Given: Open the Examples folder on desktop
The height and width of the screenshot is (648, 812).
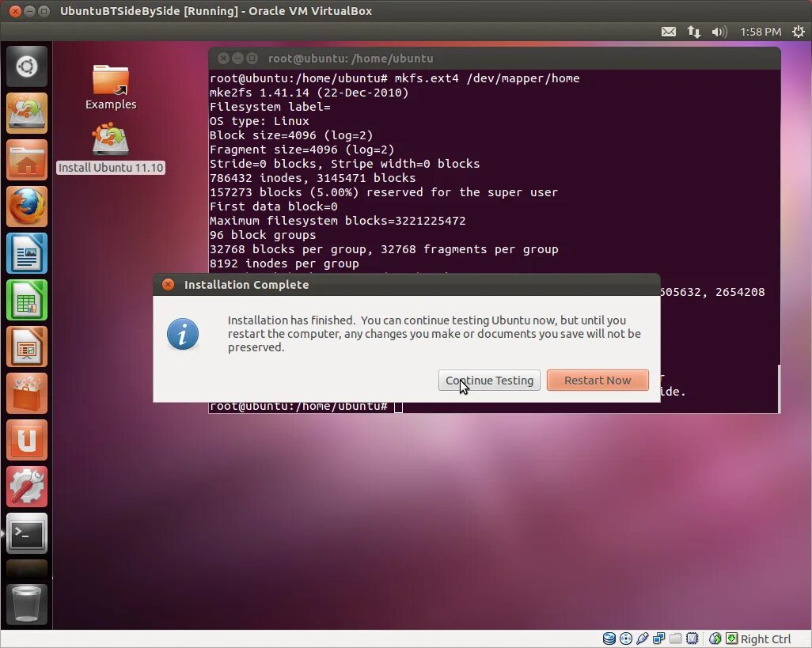Looking at the screenshot, I should click(x=111, y=87).
